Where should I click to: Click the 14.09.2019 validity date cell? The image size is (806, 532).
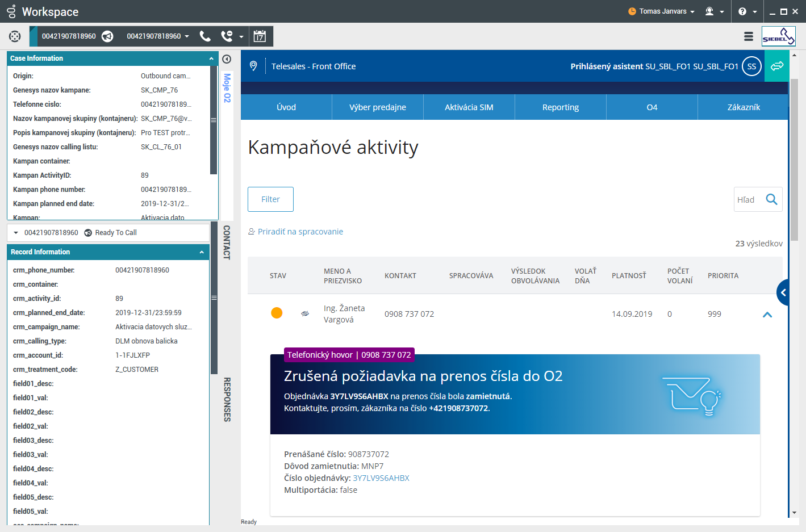click(632, 314)
